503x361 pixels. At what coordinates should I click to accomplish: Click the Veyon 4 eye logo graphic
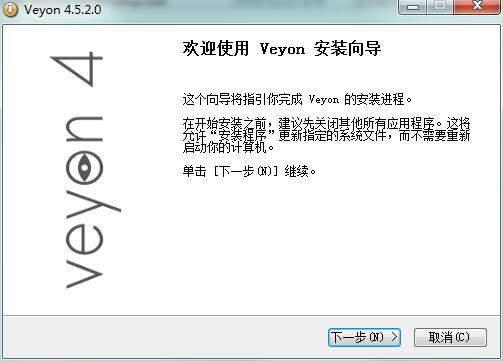tap(86, 169)
